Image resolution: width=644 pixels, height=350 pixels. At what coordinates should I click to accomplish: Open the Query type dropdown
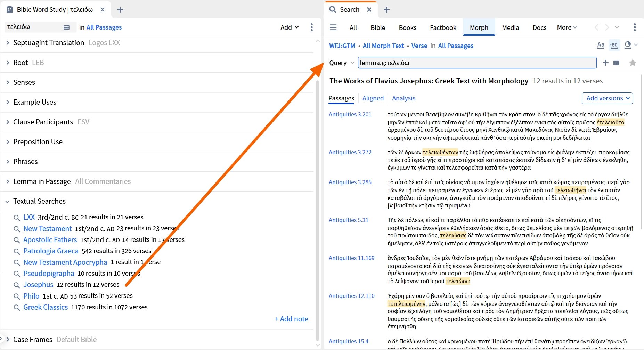(x=342, y=63)
